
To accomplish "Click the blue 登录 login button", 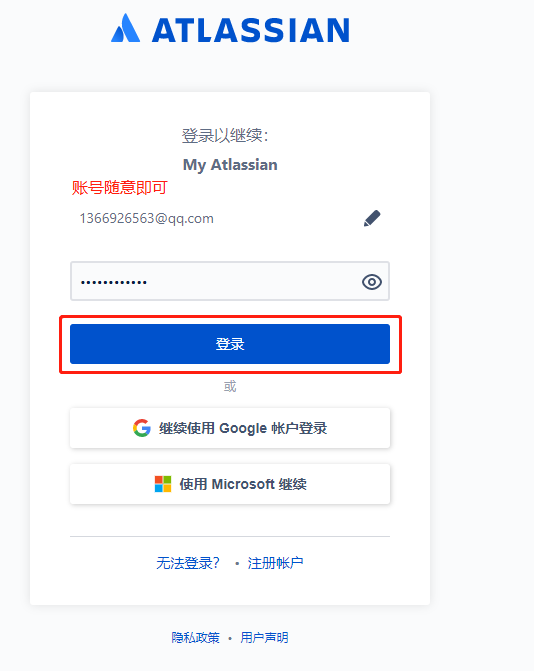I will (x=230, y=344).
